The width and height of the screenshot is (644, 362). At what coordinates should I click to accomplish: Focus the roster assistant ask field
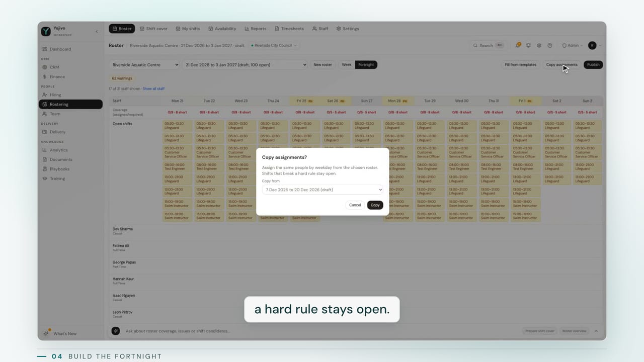point(322,331)
